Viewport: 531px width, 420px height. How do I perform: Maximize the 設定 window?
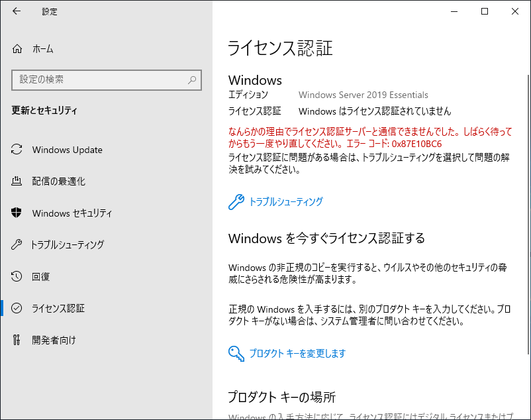[x=485, y=11]
